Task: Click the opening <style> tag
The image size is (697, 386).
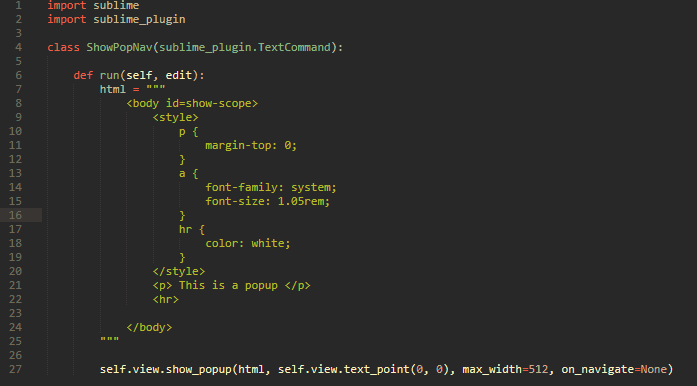Action: coord(176,117)
